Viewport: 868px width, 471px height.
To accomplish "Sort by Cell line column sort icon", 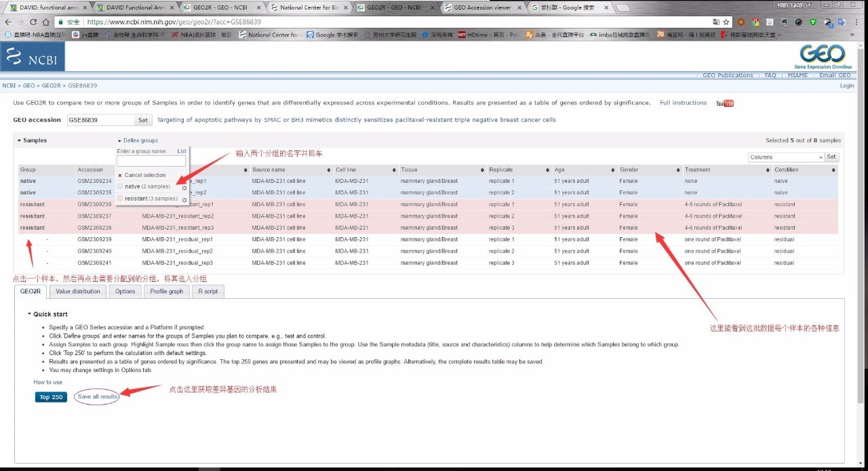I will [393, 170].
